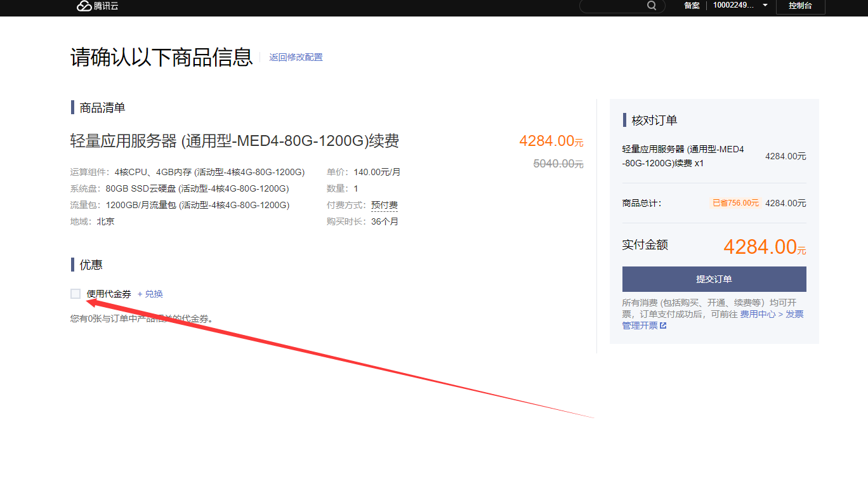Click 80GB SSD云硬盘 system disk text
Image resolution: width=868 pixels, height=486 pixels.
pos(197,188)
